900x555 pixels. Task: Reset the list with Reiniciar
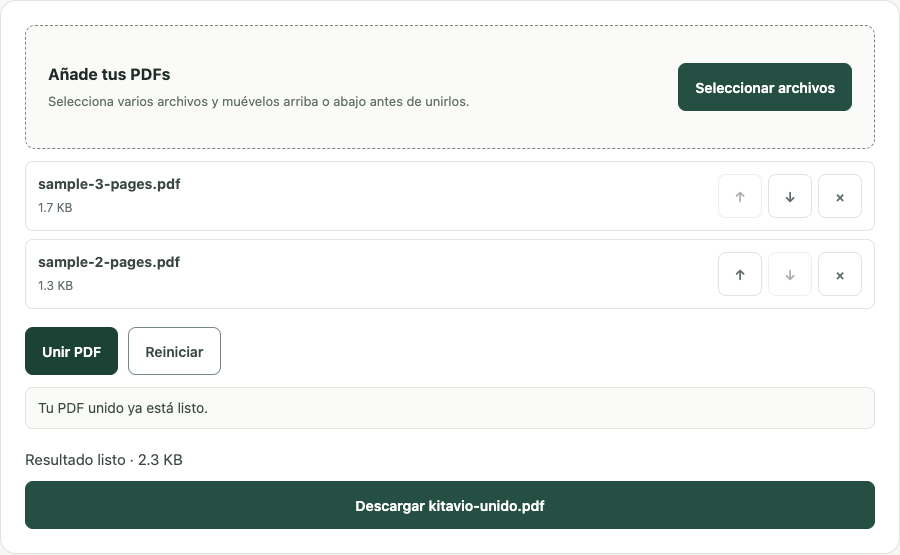174,351
